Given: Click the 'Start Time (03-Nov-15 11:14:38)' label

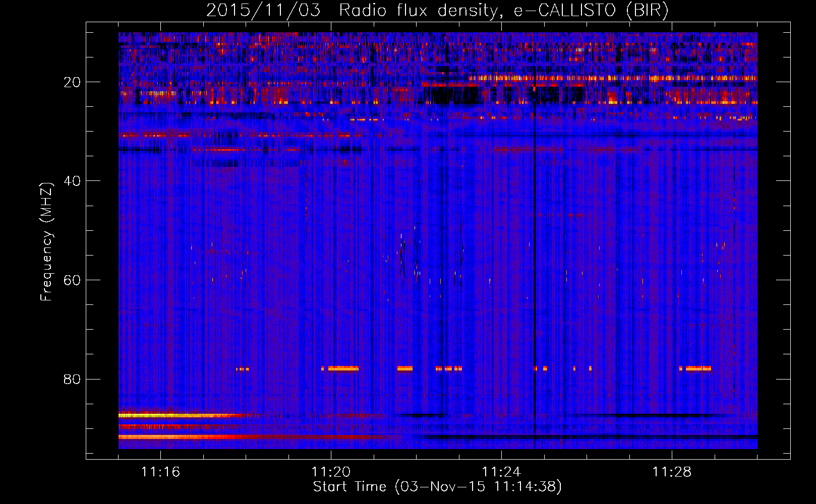Looking at the screenshot, I should (437, 487).
